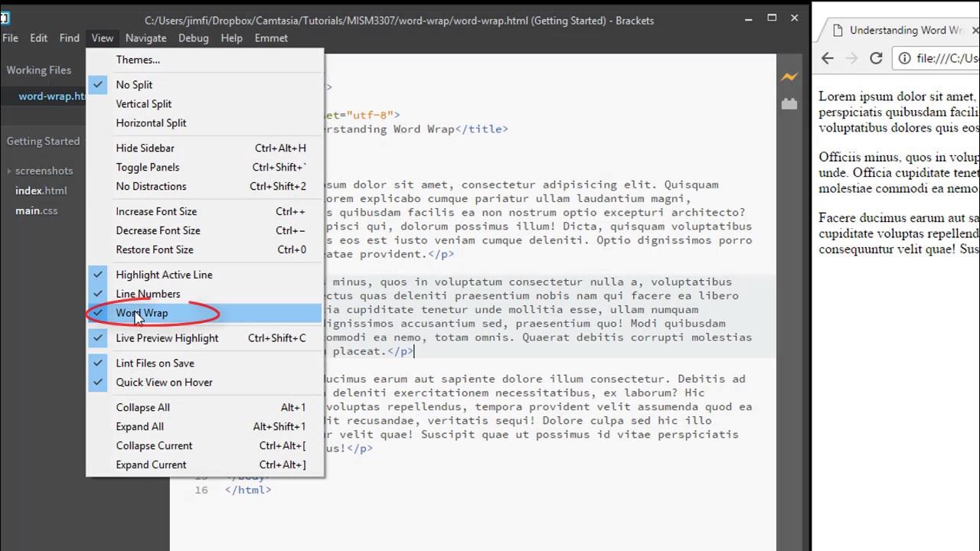Click Facere ducimus paragraph in Chrome page
The image size is (980, 551).
899,233
